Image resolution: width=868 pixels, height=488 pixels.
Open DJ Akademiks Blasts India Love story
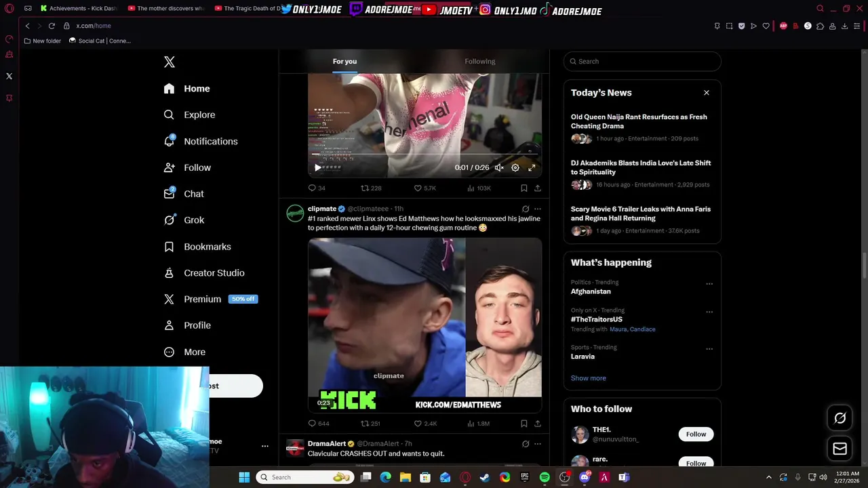[x=642, y=174]
